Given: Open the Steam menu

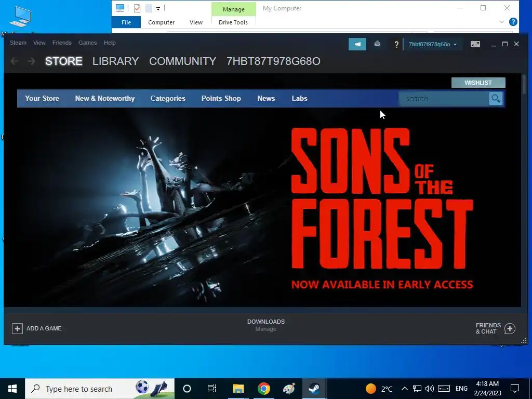Looking at the screenshot, I should (x=18, y=43).
